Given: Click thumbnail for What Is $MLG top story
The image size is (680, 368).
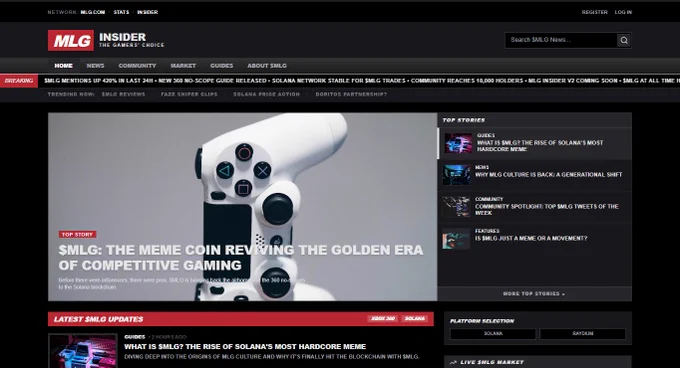Looking at the screenshot, I should [x=458, y=143].
